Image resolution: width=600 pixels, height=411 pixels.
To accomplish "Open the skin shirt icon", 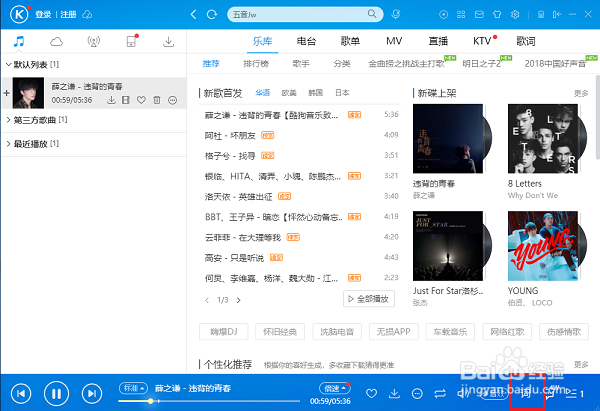I will (497, 15).
